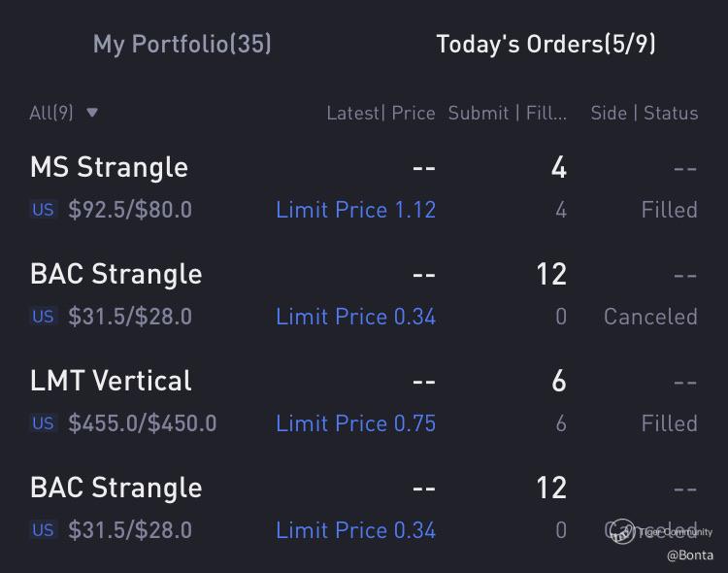728x573 pixels.
Task: Click the @Bonta username watermark
Action: tap(689, 556)
